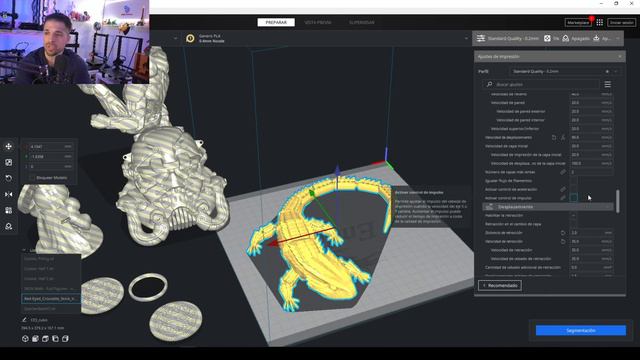The width and height of the screenshot is (640, 360).
Task: Expand the Generic PLA extruder selector
Action: [x=467, y=38]
